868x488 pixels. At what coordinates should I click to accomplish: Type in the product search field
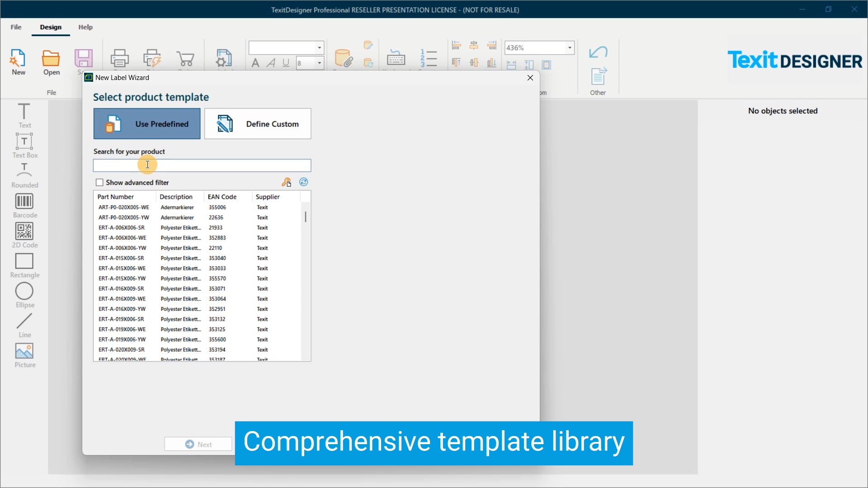tap(202, 165)
